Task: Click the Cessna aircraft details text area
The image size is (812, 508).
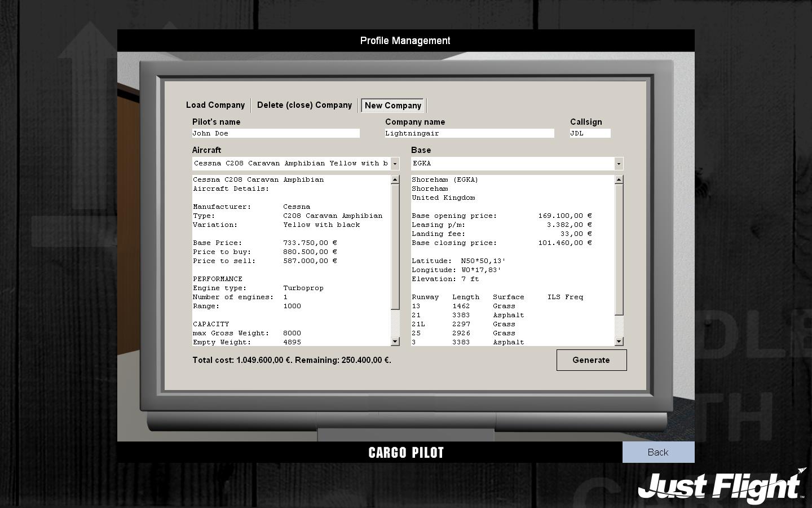Action: coord(291,260)
